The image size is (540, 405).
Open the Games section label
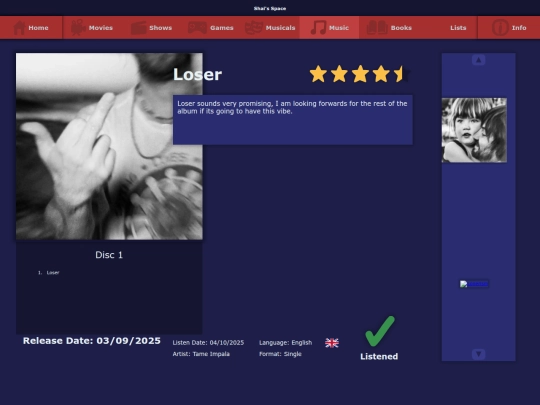[222, 28]
